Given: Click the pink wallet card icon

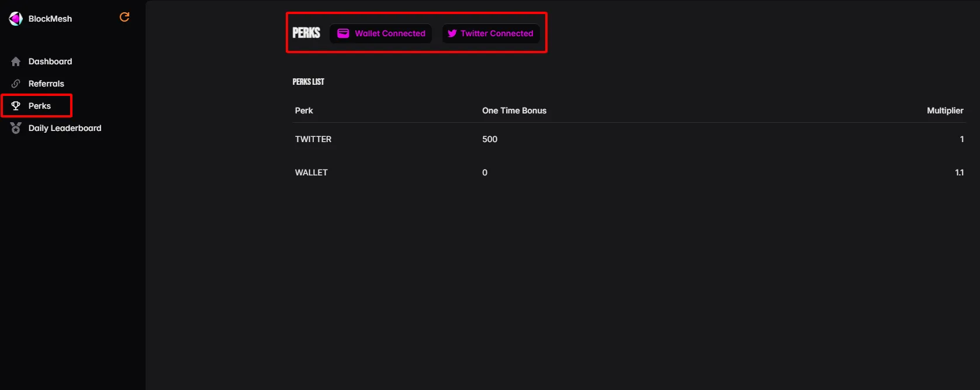Looking at the screenshot, I should [x=344, y=33].
